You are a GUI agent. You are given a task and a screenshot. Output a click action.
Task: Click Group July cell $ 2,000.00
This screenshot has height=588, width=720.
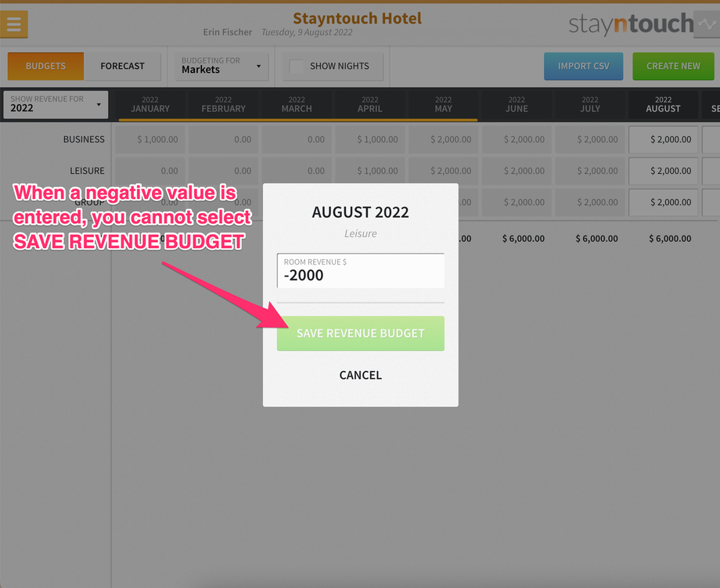pyautogui.click(x=590, y=203)
